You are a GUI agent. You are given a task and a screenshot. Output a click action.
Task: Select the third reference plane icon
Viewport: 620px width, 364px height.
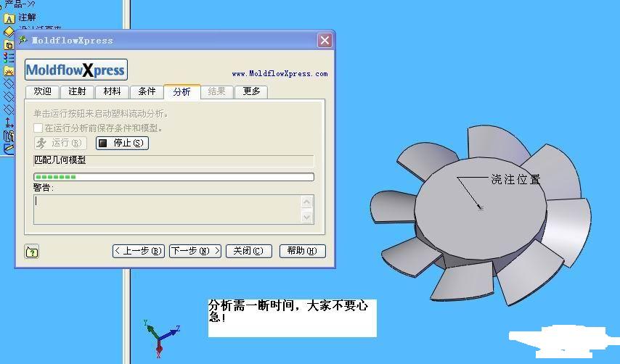click(x=9, y=109)
